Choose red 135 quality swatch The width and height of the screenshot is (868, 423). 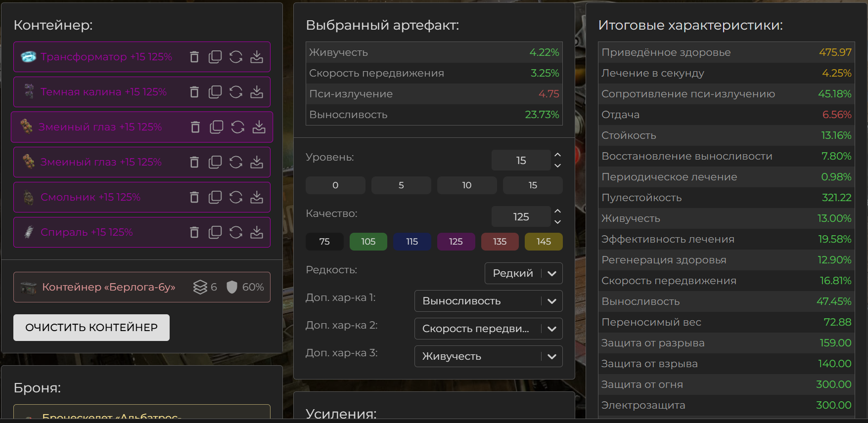[x=500, y=242]
